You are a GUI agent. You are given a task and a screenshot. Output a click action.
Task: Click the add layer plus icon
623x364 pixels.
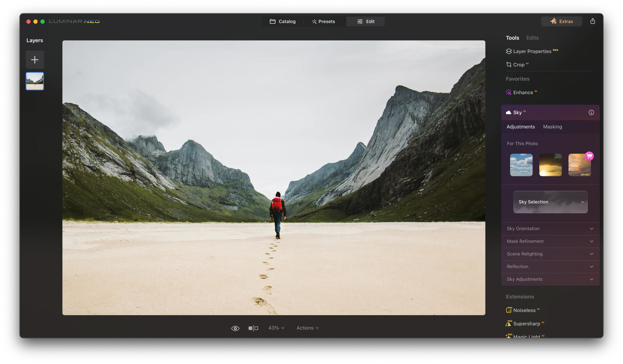tap(35, 60)
